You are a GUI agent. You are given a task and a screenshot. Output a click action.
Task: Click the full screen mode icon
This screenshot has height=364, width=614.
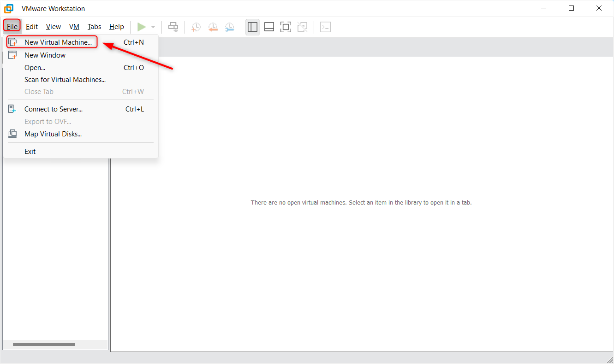286,27
